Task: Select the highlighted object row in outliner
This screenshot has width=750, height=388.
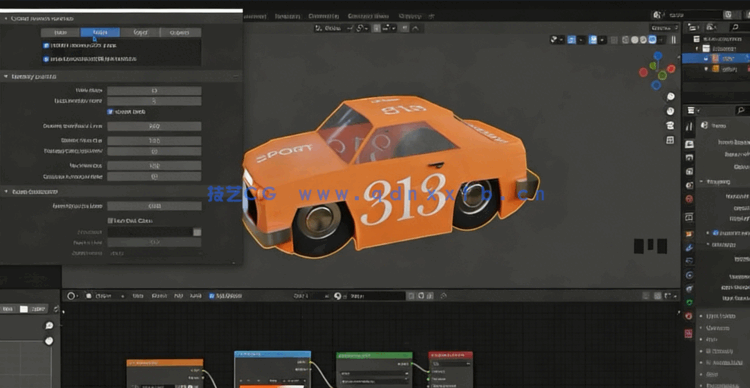Action: click(x=716, y=58)
